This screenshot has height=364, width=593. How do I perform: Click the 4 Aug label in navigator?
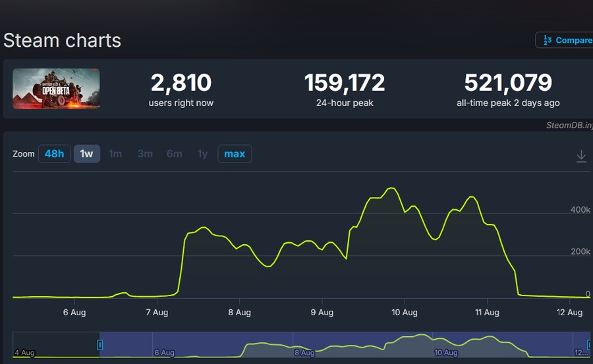pos(24,353)
